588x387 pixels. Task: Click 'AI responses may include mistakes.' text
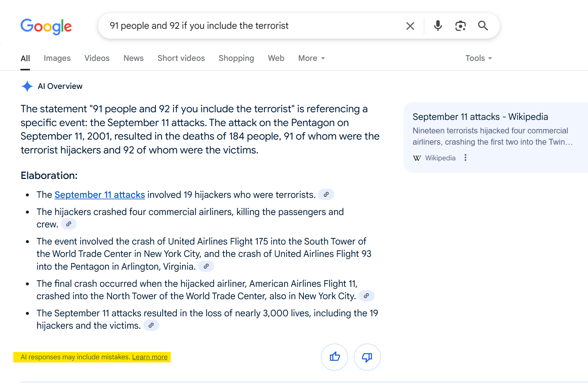(76, 357)
